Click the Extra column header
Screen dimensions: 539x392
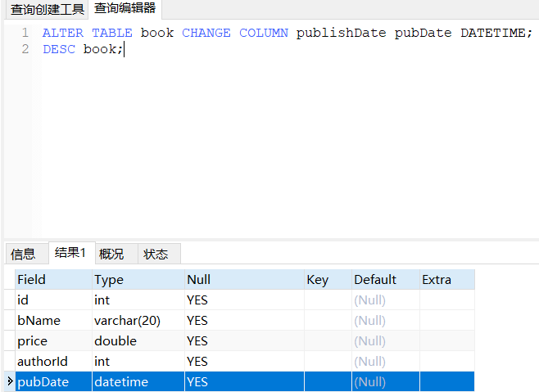pyautogui.click(x=446, y=280)
